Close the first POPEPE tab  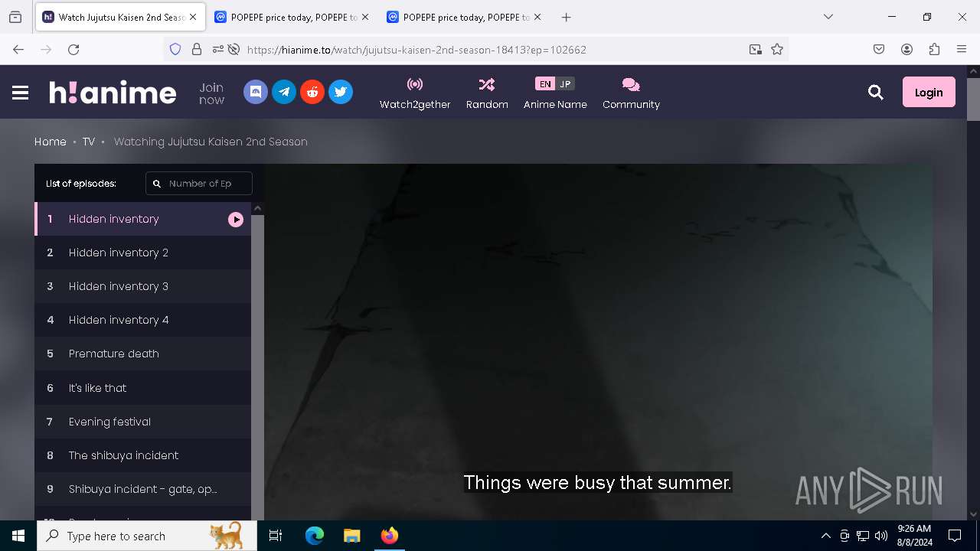[364, 17]
